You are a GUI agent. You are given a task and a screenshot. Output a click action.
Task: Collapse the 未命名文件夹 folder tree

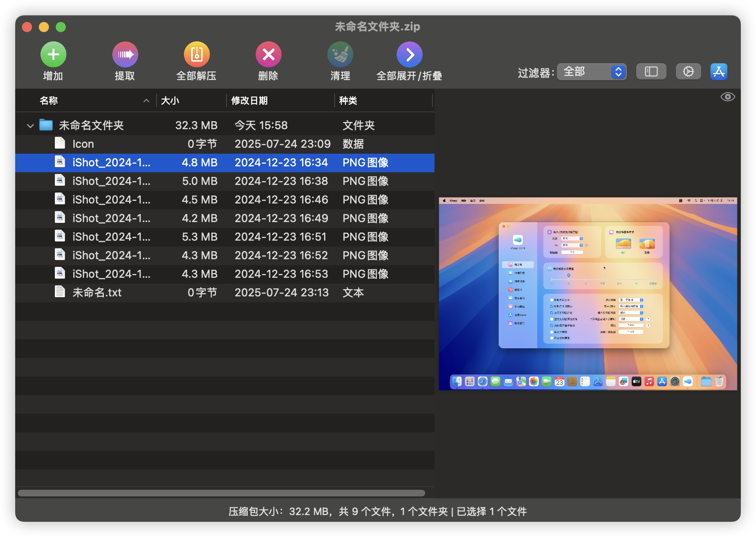coord(30,126)
